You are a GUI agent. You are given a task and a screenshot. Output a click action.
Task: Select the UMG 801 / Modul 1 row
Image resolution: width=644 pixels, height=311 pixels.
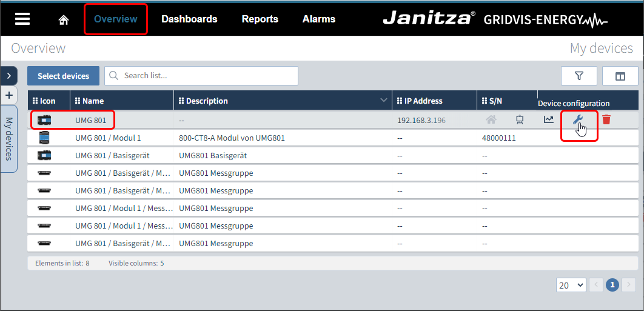coord(108,138)
